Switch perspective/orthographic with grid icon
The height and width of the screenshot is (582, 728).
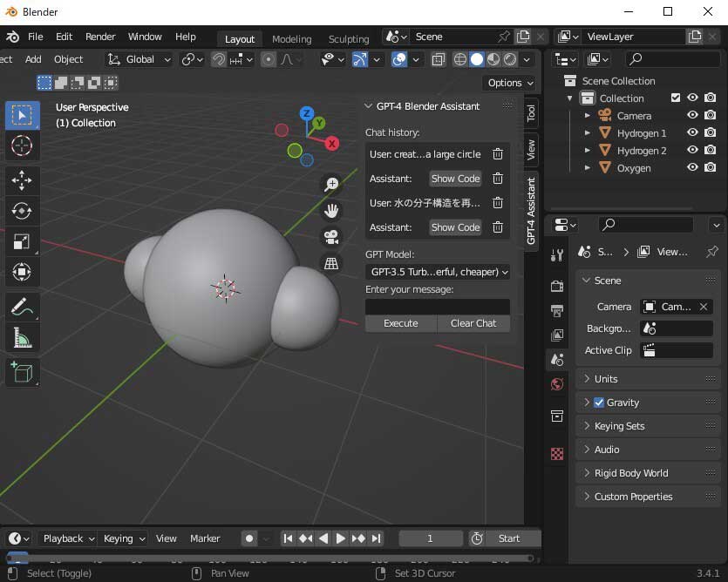point(331,264)
